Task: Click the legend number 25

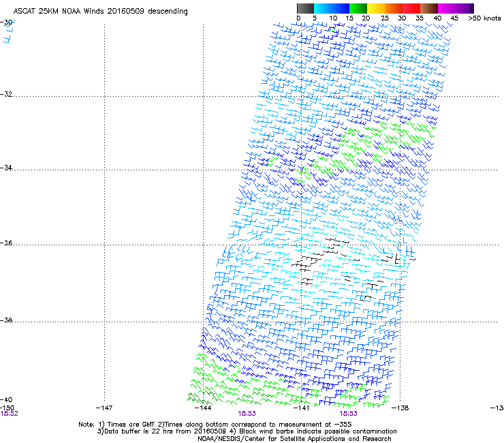Action: point(385,18)
